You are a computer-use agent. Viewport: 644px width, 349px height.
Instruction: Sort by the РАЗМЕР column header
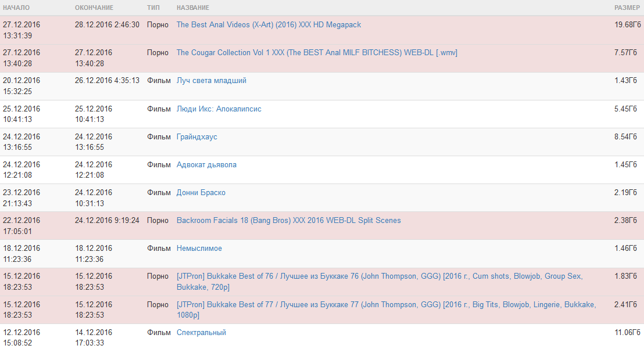point(627,8)
